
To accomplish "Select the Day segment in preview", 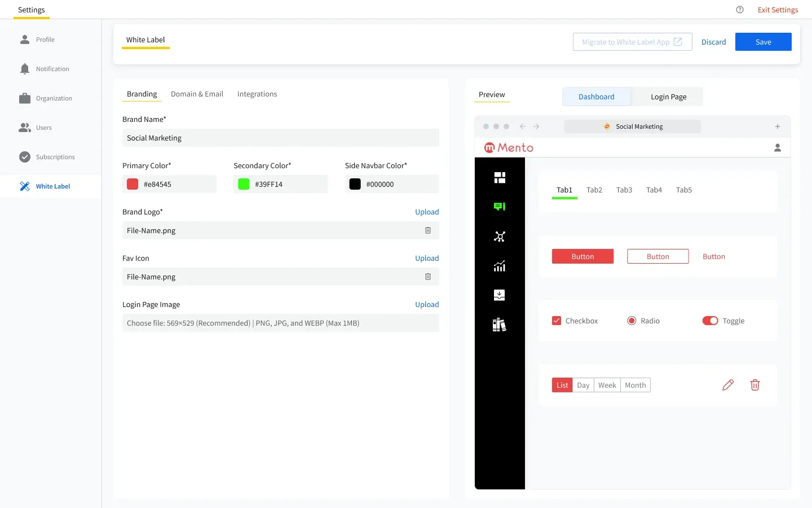I will [x=583, y=385].
